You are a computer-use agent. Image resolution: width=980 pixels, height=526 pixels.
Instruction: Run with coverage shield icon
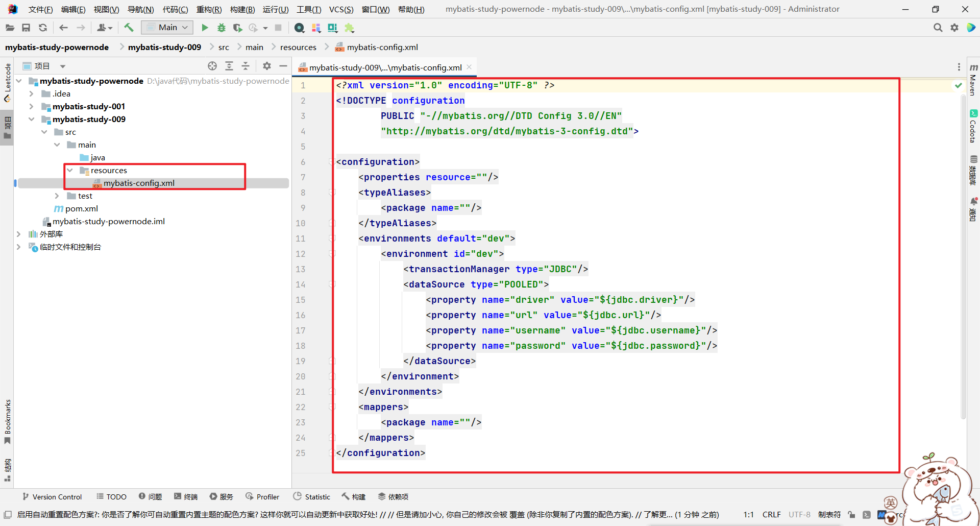point(237,28)
